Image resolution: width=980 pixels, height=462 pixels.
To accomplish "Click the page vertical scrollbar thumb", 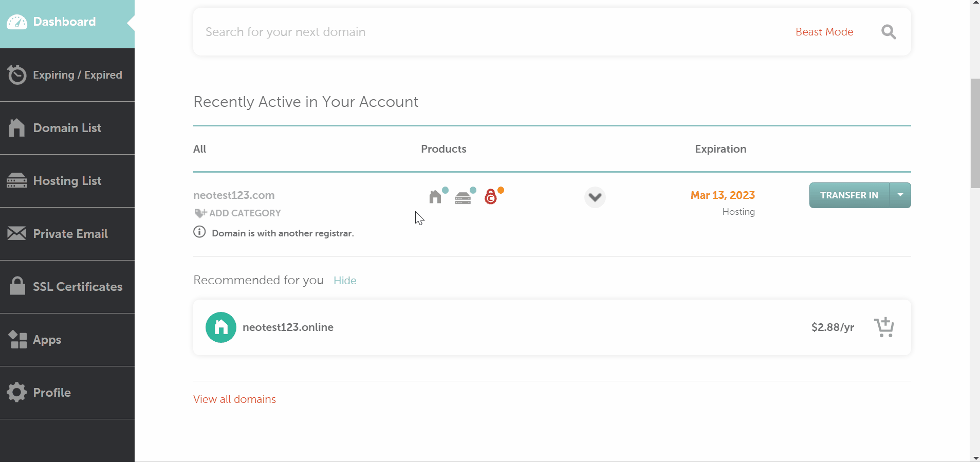I will pos(975,134).
